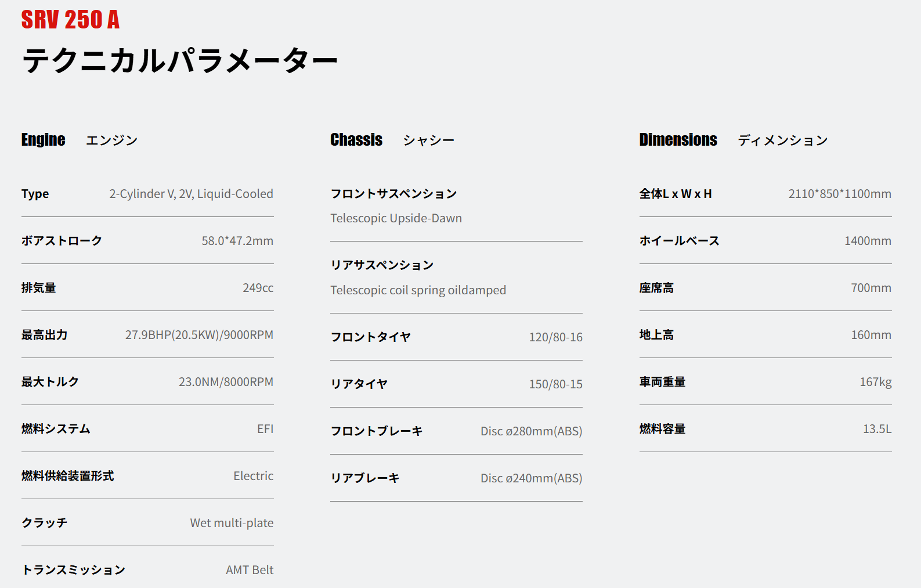Click the engine Type value text

coord(191,194)
